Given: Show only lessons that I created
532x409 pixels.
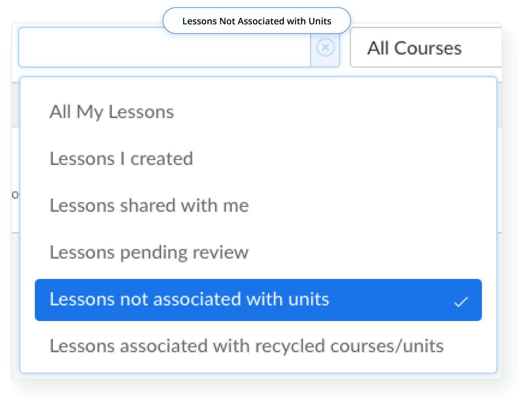Looking at the screenshot, I should point(121,159).
